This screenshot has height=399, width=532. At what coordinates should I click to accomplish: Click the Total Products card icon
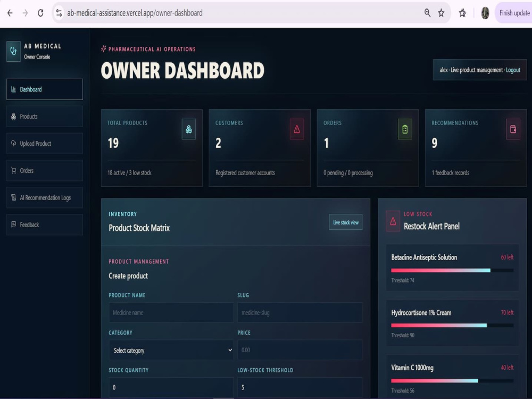(x=189, y=129)
